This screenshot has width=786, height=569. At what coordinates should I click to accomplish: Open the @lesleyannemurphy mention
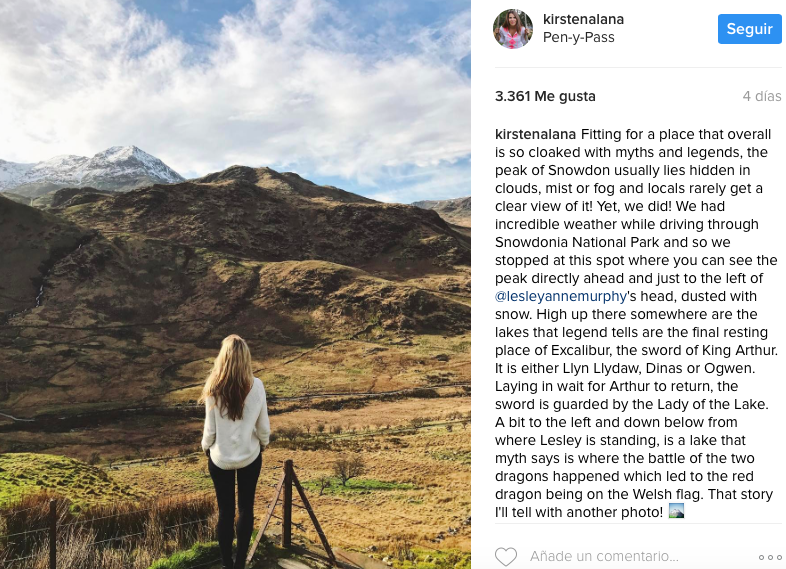(560, 296)
